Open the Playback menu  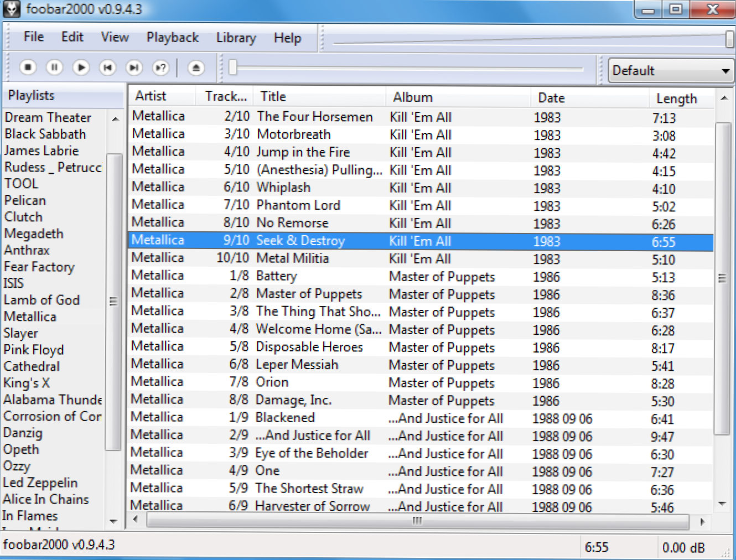point(173,38)
